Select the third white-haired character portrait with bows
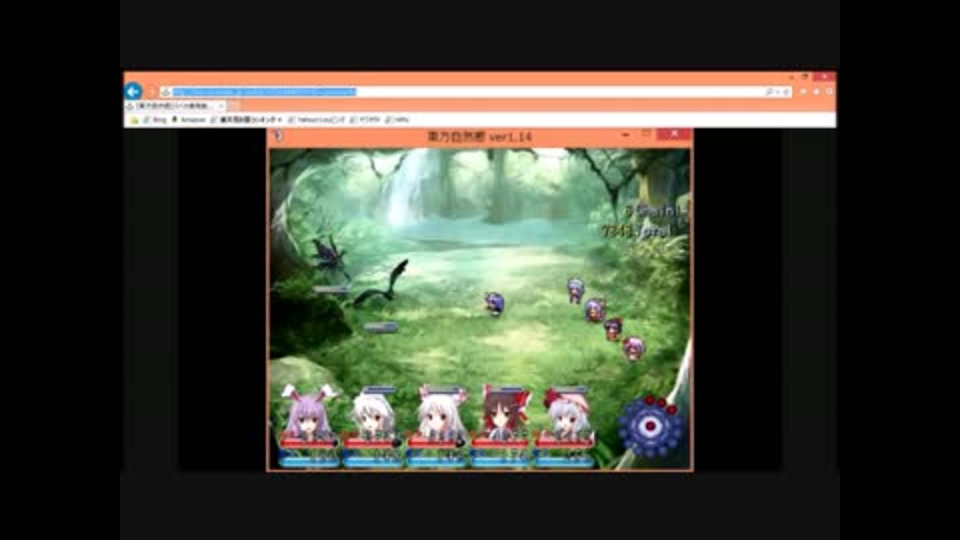960x540 pixels. (438, 412)
